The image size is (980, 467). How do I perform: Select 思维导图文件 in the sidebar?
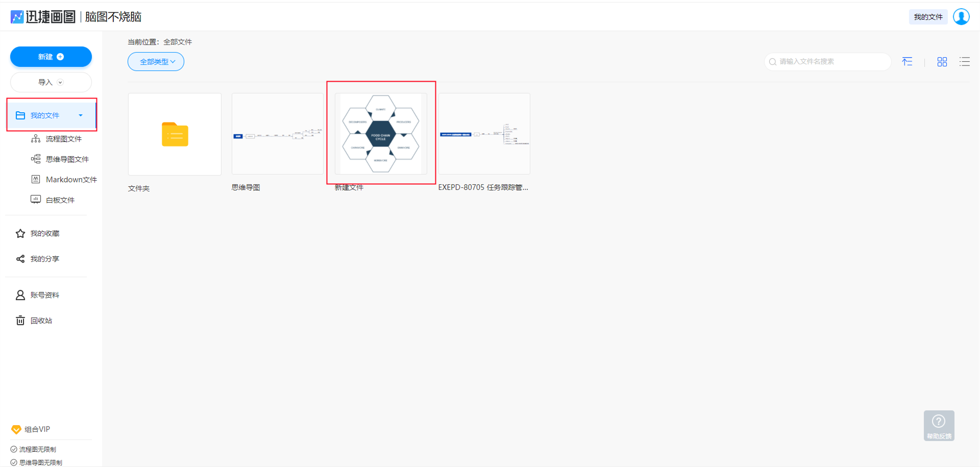pyautogui.click(x=67, y=159)
